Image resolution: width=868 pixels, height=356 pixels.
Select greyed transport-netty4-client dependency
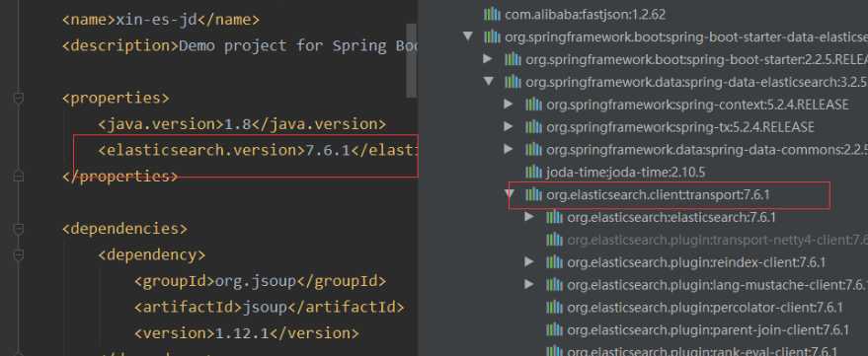pos(718,240)
